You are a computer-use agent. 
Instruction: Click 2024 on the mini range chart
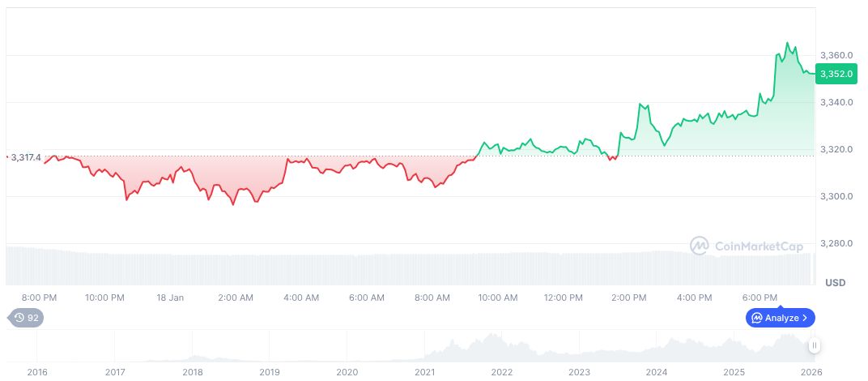[x=657, y=371]
